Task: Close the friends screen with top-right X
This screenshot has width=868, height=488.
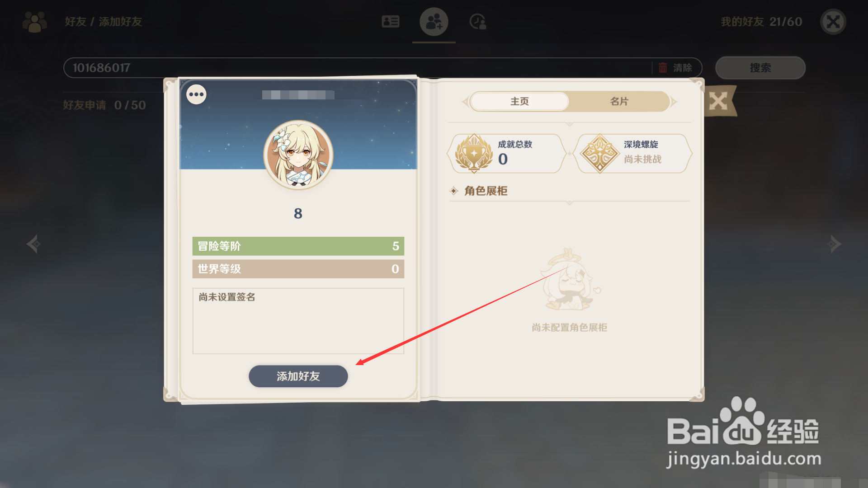Action: 833,22
